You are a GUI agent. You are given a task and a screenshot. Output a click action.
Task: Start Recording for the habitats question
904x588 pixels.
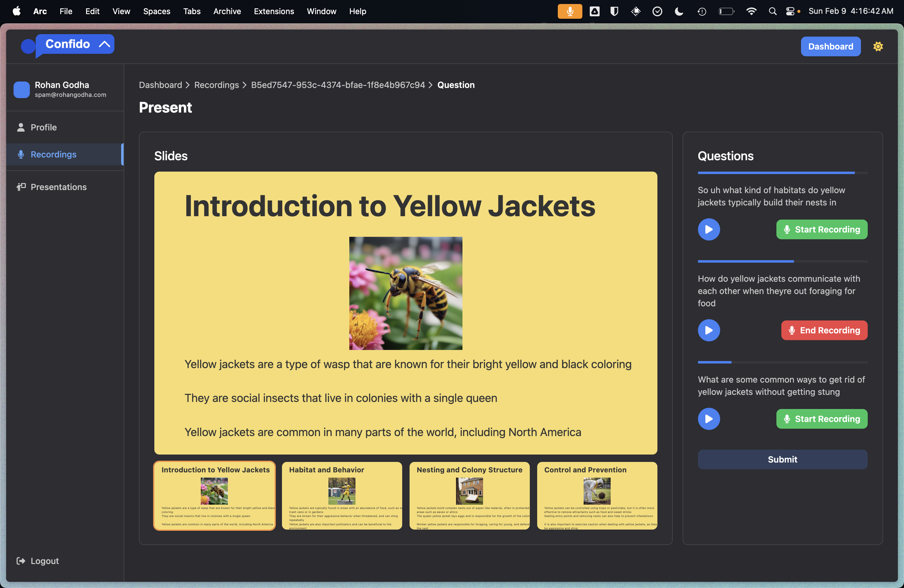click(821, 229)
